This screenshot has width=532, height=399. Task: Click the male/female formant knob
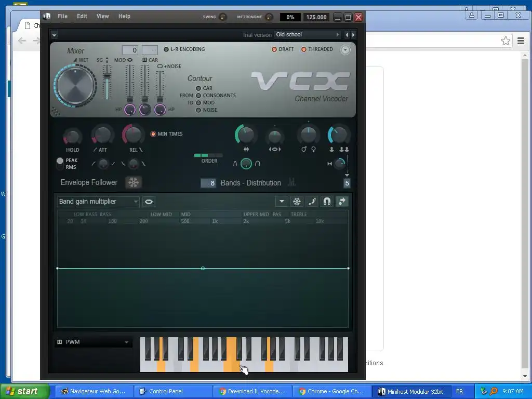click(308, 135)
